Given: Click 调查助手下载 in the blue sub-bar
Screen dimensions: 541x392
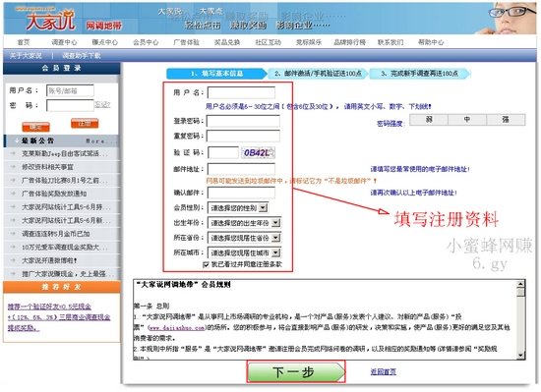Looking at the screenshot, I should 82,55.
